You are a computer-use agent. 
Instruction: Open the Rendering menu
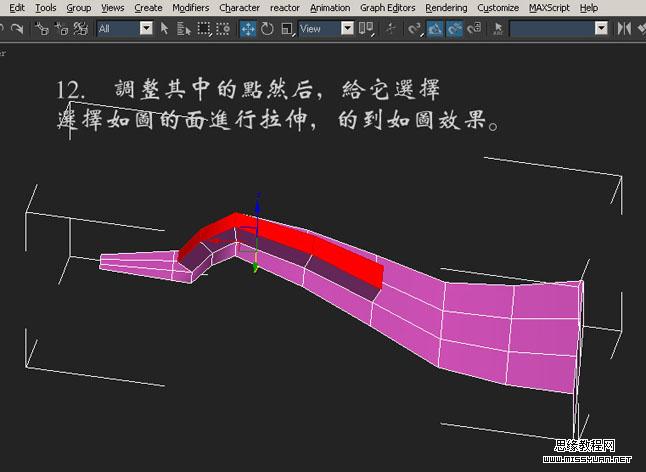tap(447, 8)
